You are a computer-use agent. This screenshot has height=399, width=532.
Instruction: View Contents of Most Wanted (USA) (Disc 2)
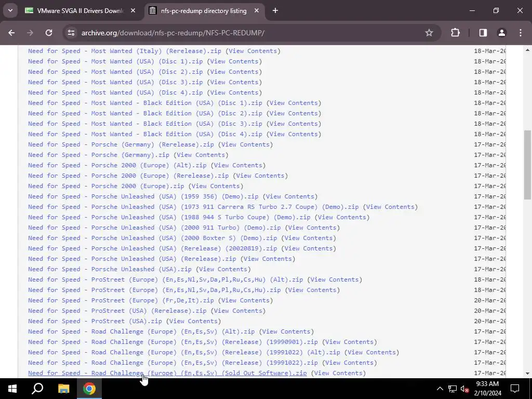click(x=234, y=72)
